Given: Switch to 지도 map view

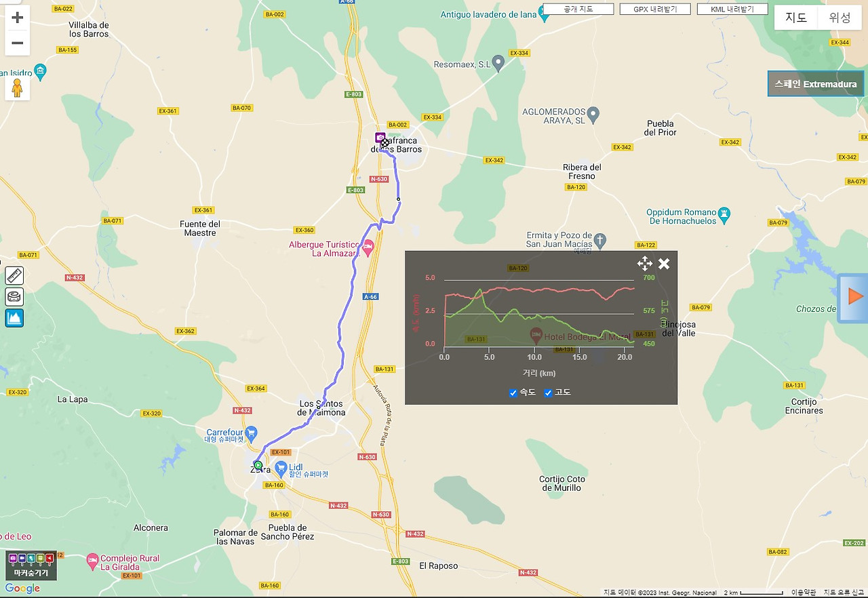Looking at the screenshot, I should (x=796, y=18).
